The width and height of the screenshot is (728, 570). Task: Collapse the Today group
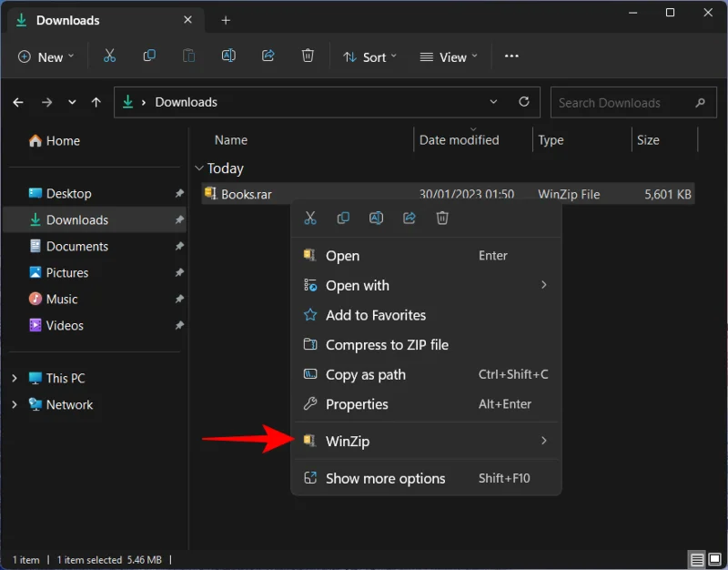[x=199, y=168]
